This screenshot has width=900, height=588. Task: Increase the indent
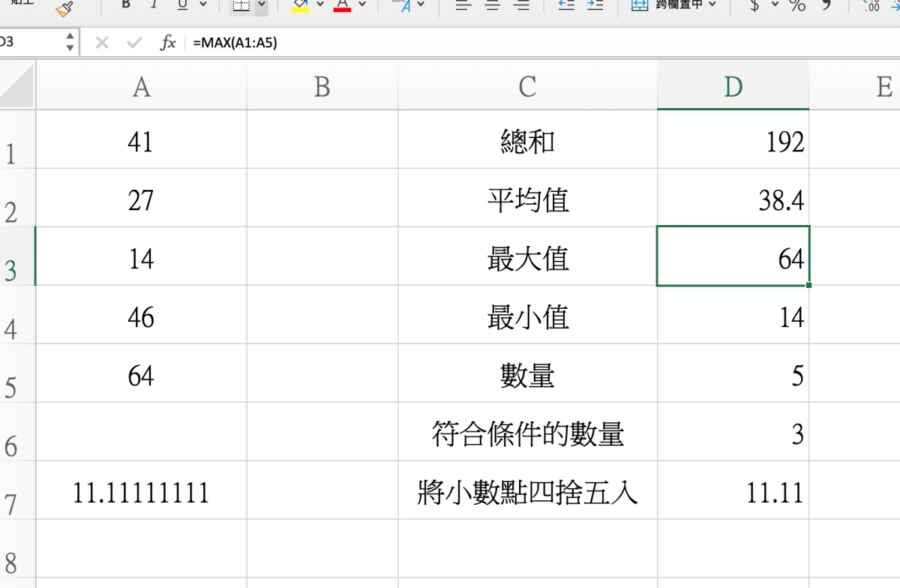click(595, 5)
